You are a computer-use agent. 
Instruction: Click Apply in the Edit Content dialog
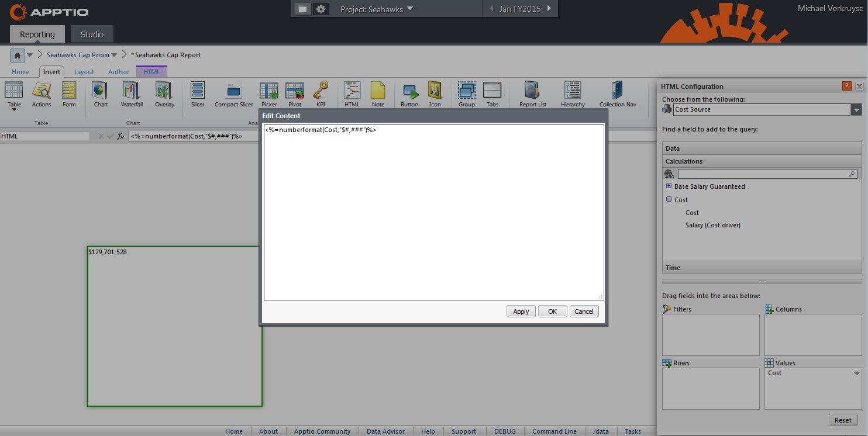521,311
